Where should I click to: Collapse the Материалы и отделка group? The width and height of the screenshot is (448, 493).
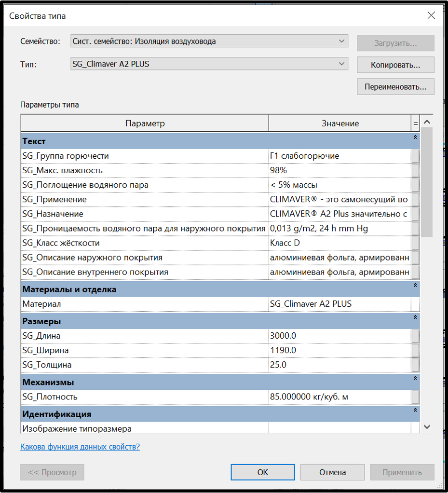click(415, 286)
